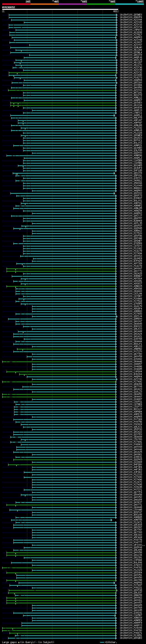Click hit label UniRef100_Q9XFU8
The image size is (146, 644).
131,590
